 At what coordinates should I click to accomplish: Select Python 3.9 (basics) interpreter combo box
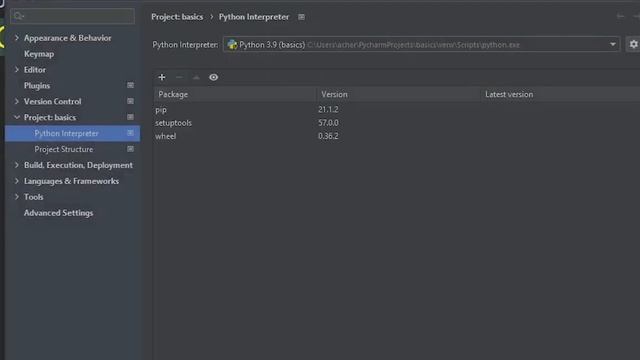pos(421,44)
